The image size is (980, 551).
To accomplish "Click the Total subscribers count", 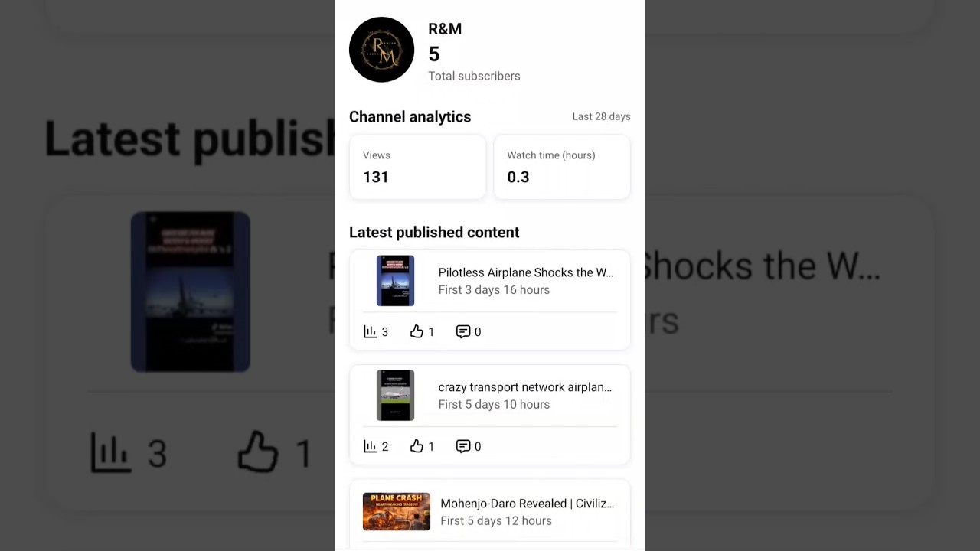I will pos(434,54).
